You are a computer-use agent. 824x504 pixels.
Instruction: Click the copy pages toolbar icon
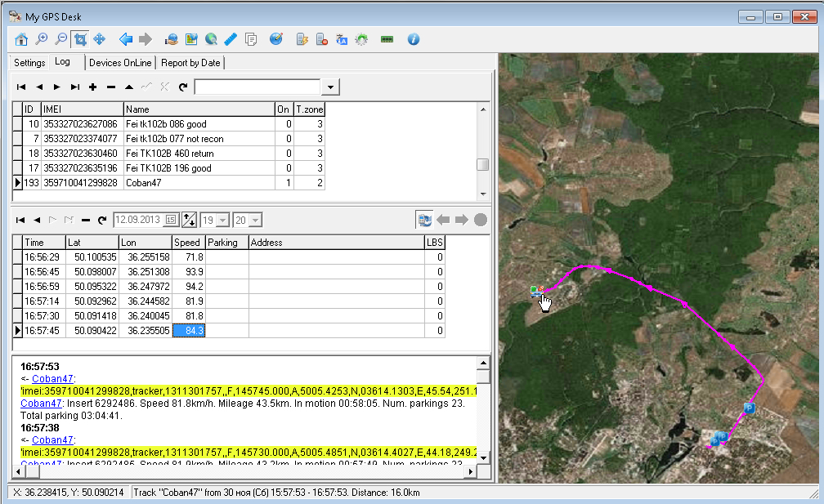[251, 39]
